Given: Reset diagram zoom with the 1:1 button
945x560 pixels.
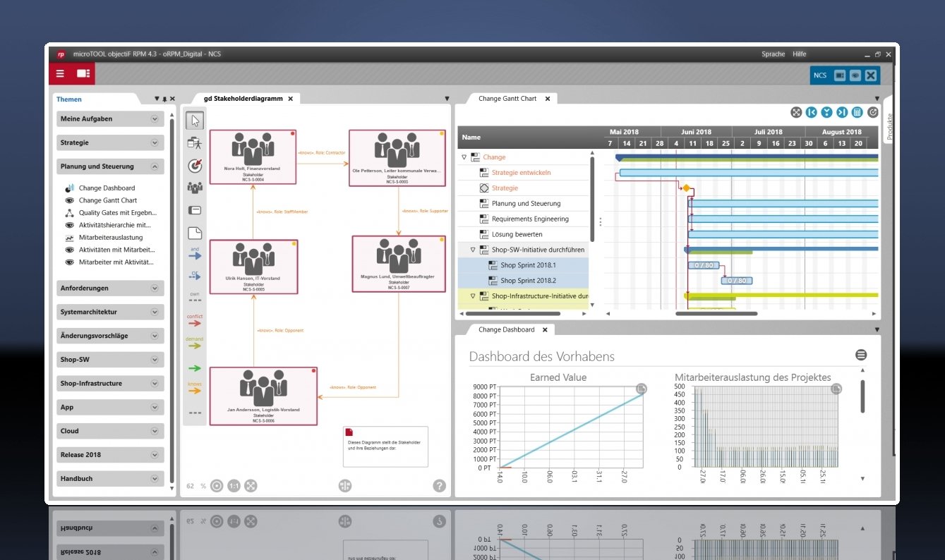Looking at the screenshot, I should coord(234,485).
